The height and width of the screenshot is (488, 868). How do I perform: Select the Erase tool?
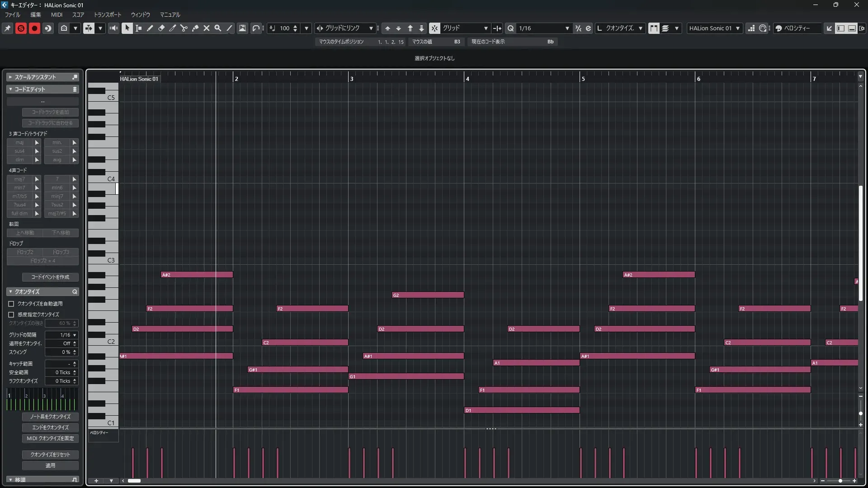[x=161, y=28]
